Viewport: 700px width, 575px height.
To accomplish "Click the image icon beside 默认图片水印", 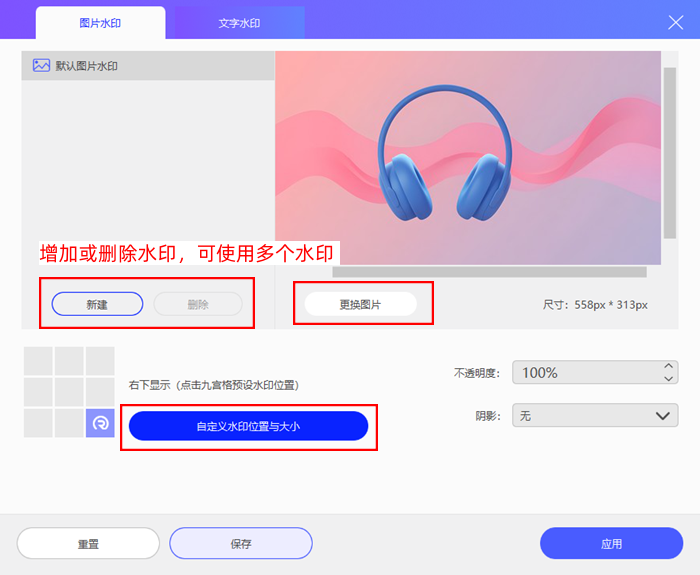I will click(41, 65).
